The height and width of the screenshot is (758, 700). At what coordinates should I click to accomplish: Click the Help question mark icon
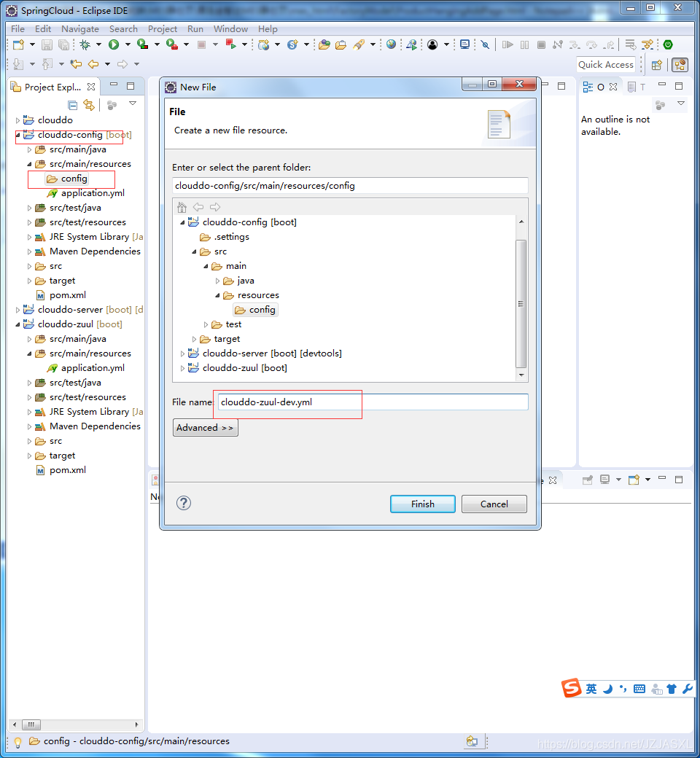point(183,503)
